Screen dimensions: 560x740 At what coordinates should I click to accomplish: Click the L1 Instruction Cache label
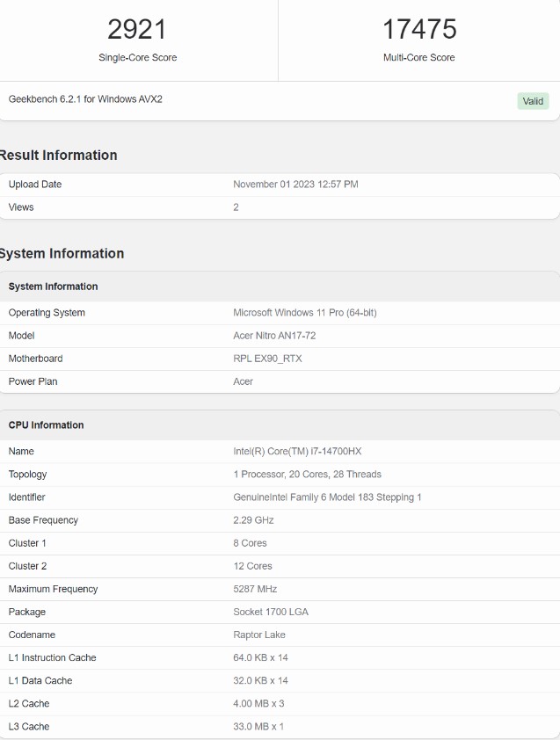pos(53,658)
